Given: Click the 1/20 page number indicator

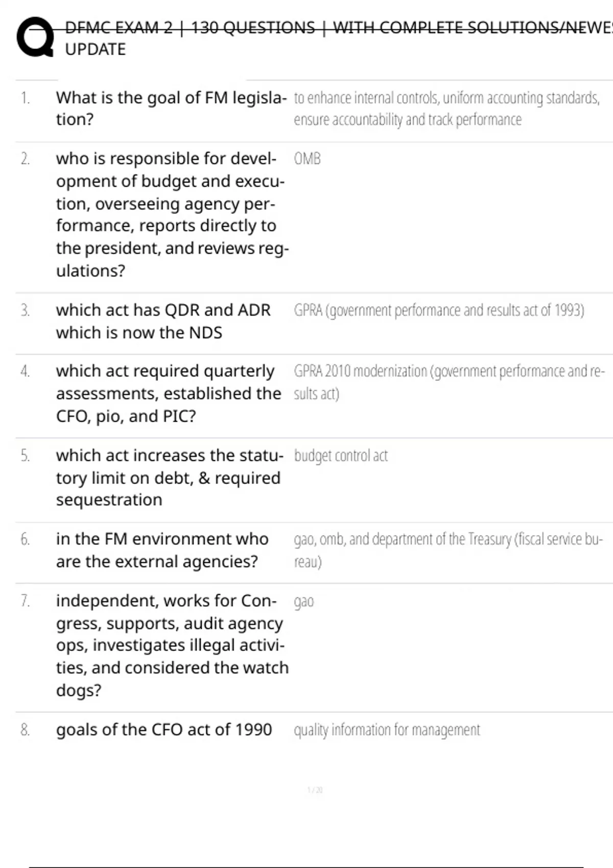Looking at the screenshot, I should coord(315,790).
